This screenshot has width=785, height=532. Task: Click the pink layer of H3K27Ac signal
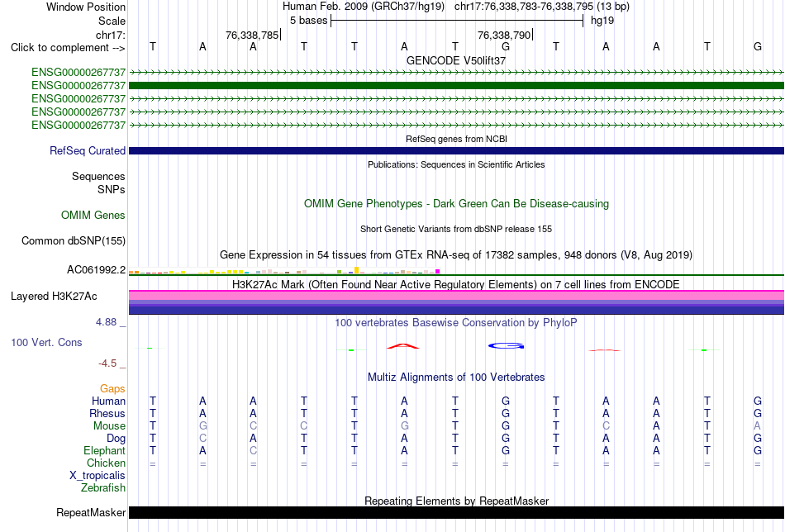[x=456, y=296]
